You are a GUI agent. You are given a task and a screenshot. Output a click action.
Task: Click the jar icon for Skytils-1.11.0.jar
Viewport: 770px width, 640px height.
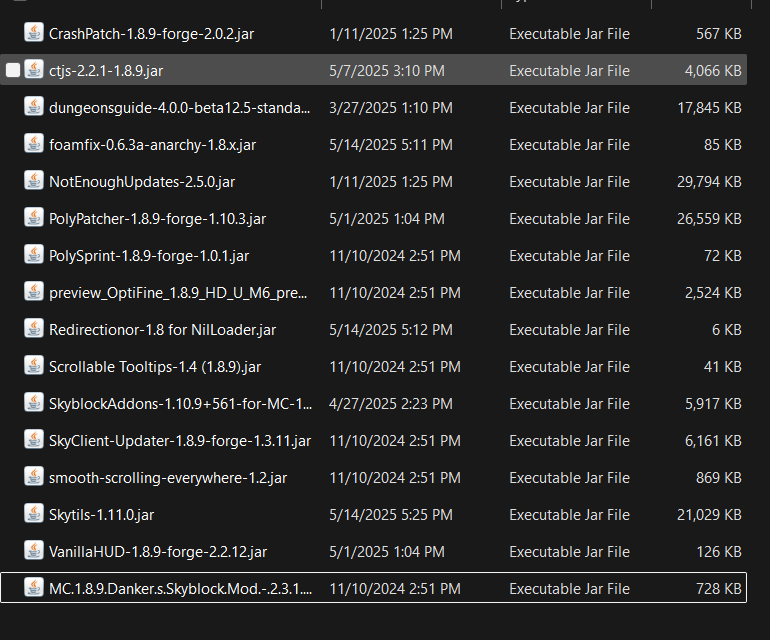(34, 513)
